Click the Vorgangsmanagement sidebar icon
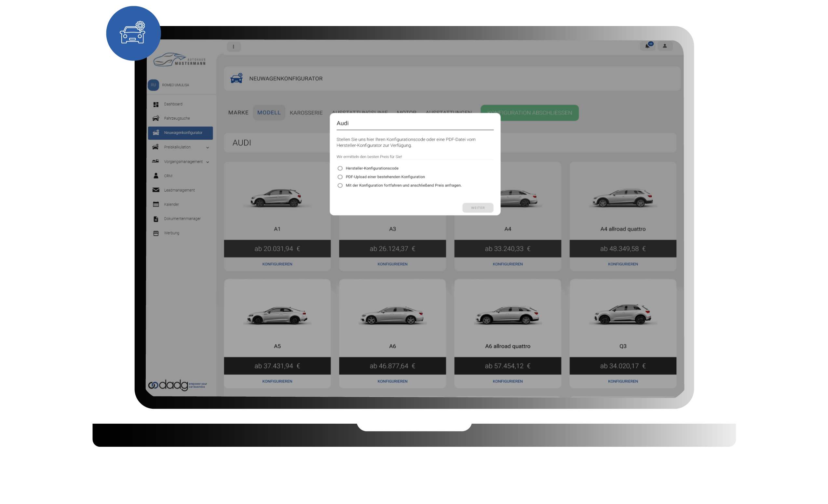Image resolution: width=828 pixels, height=504 pixels. pyautogui.click(x=156, y=162)
